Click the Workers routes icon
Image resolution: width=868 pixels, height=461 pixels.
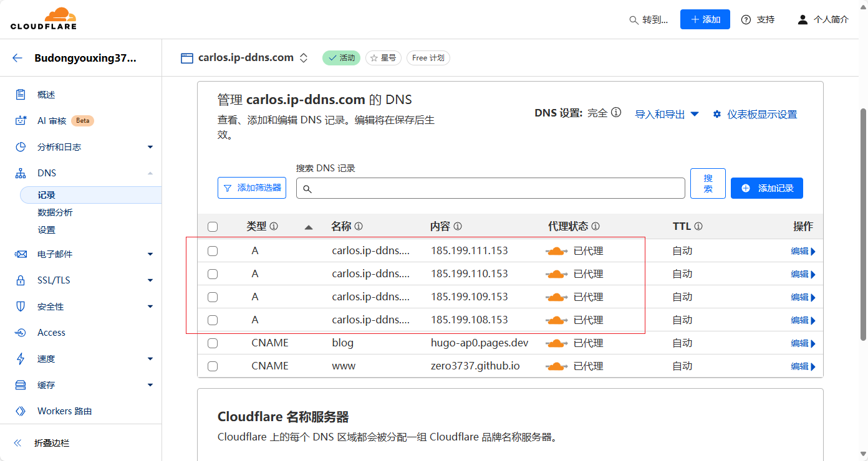[21, 411]
